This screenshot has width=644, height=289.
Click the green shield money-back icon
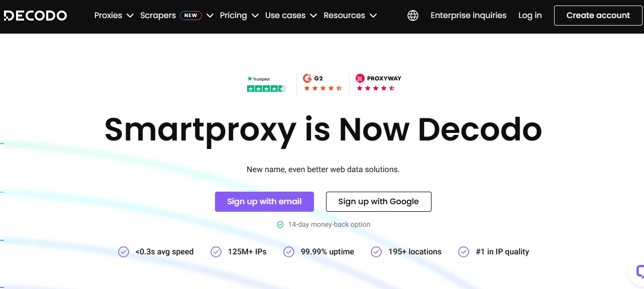click(280, 225)
